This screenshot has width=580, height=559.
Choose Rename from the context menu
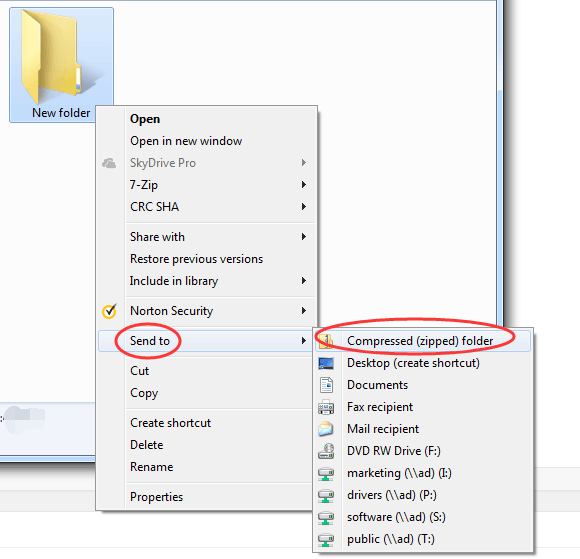tap(206, 467)
